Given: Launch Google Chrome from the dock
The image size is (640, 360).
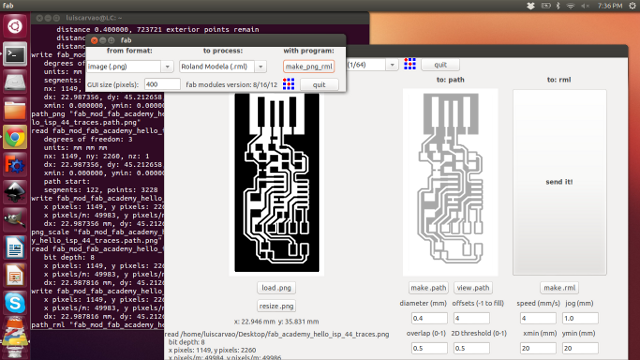Looking at the screenshot, I should pyautogui.click(x=15, y=138).
